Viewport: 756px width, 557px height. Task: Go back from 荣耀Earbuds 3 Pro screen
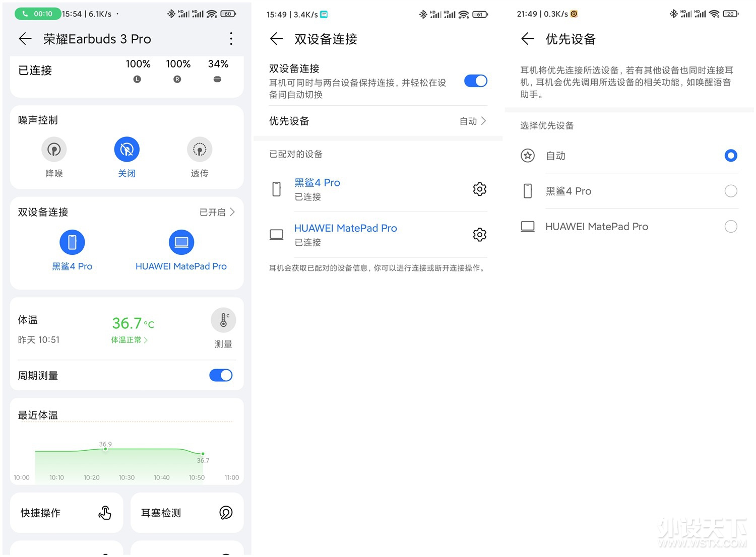[x=25, y=39]
